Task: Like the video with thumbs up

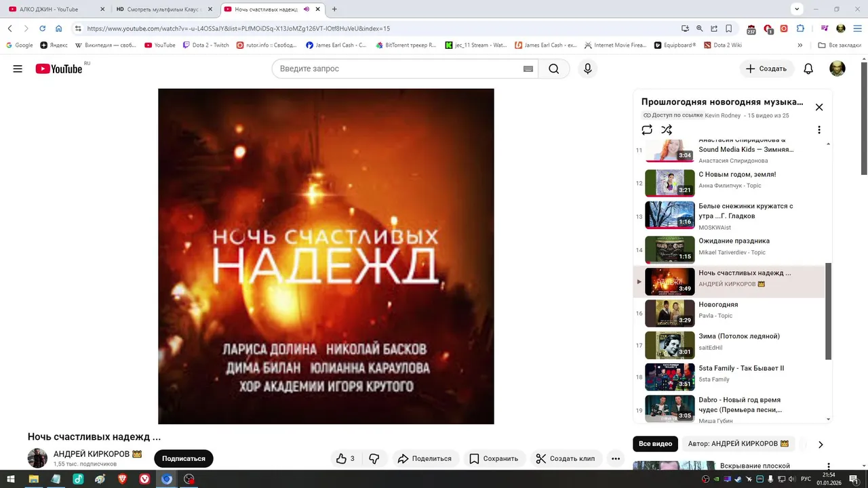Action: coord(346,459)
